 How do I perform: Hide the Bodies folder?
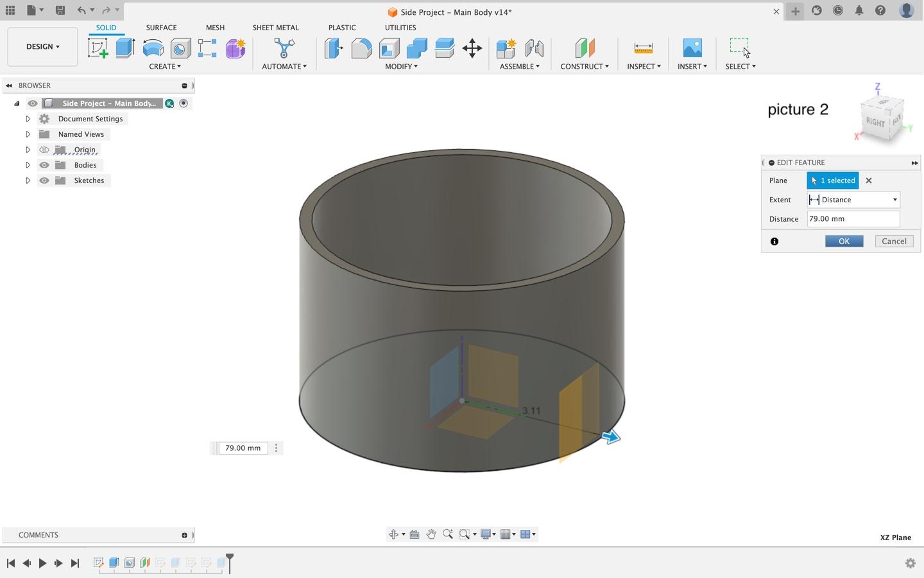click(x=44, y=165)
